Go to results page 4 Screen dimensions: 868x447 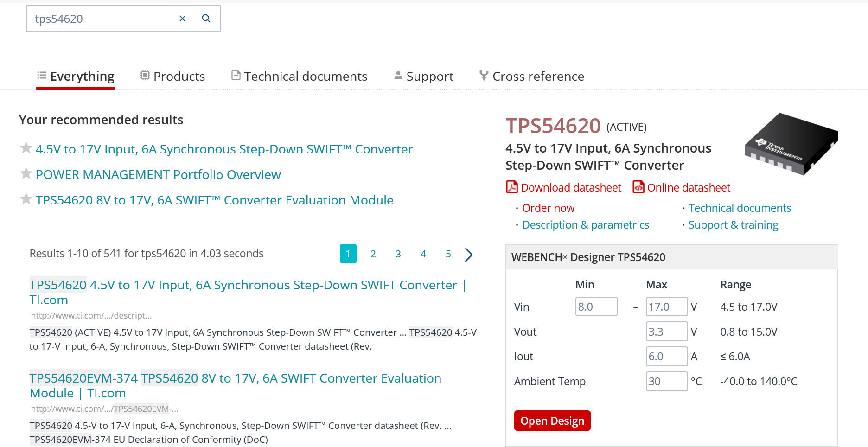(x=423, y=254)
